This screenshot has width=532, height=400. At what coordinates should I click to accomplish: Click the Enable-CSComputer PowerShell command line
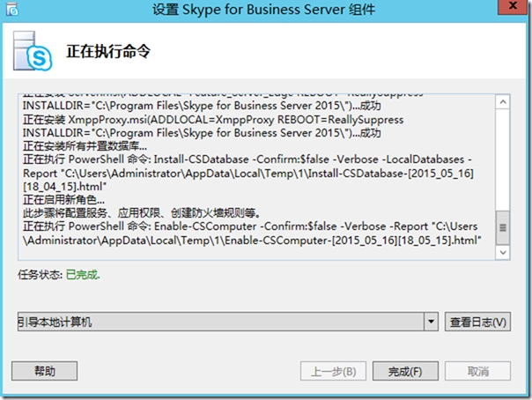[x=250, y=226]
